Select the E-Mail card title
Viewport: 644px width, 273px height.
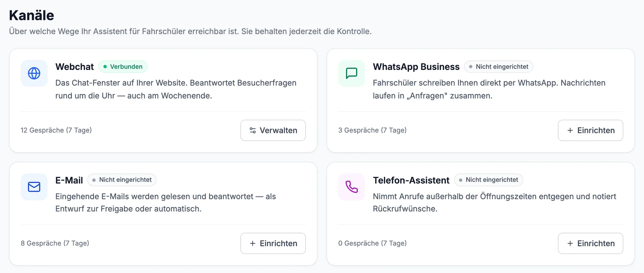click(69, 180)
